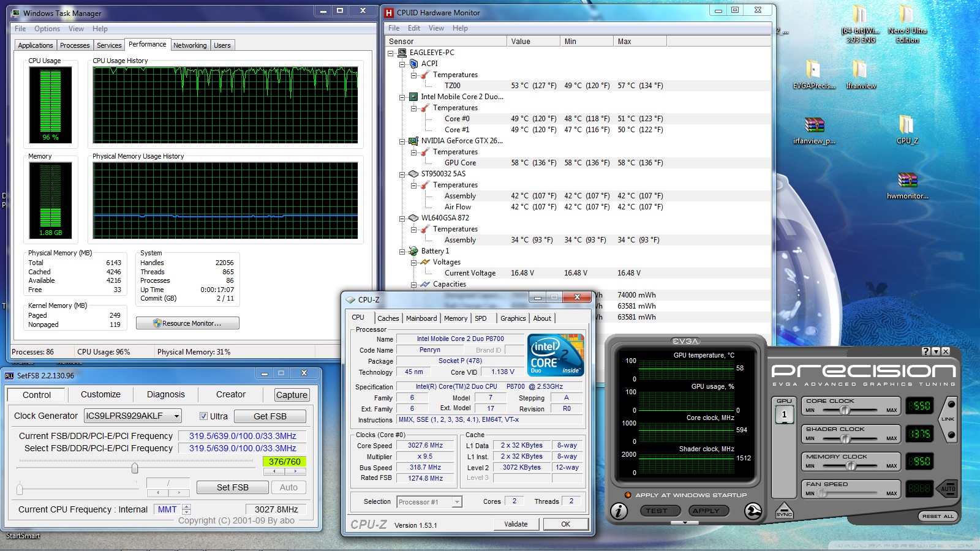Click the Validate button in CPU-Z

(x=516, y=524)
